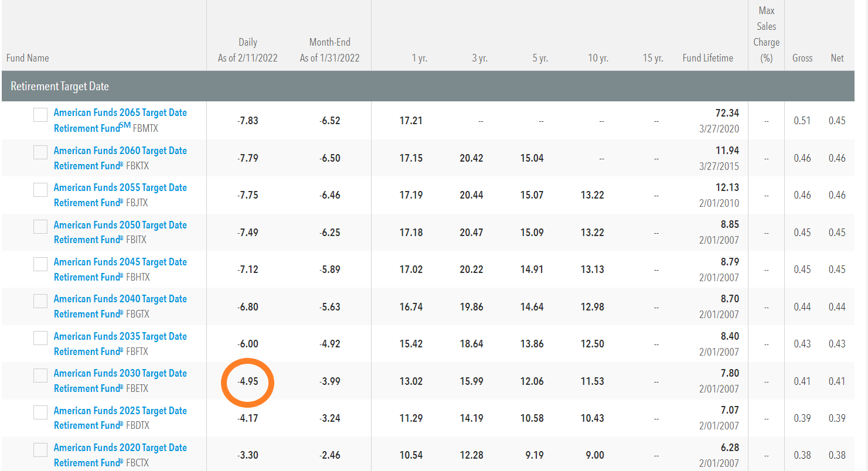The width and height of the screenshot is (868, 471).
Task: Select inception date 2/01/2010
Action: (719, 203)
